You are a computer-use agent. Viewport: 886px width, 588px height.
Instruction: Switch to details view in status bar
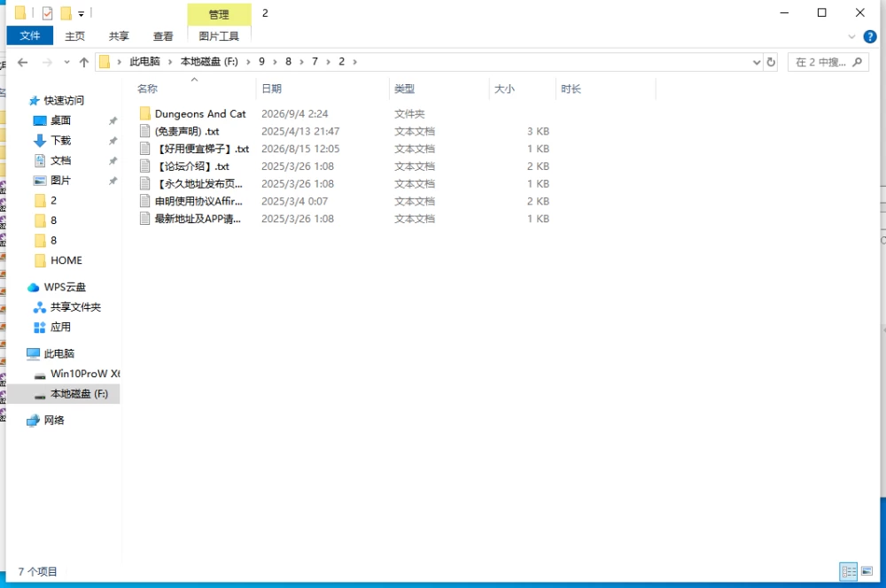pos(848,571)
